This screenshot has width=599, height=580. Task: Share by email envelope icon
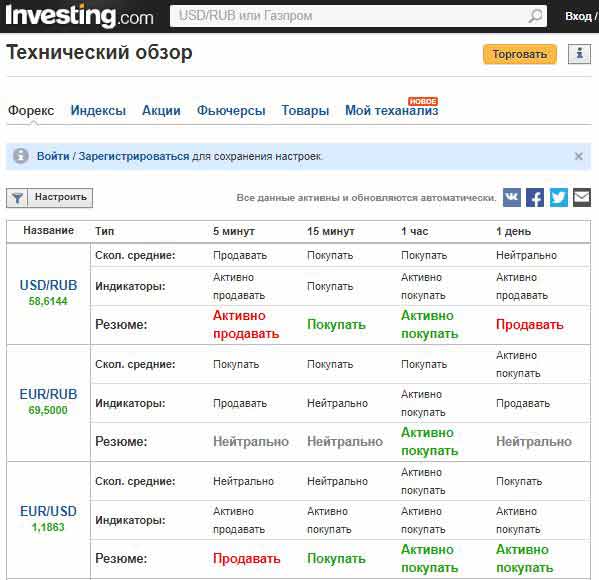[582, 198]
